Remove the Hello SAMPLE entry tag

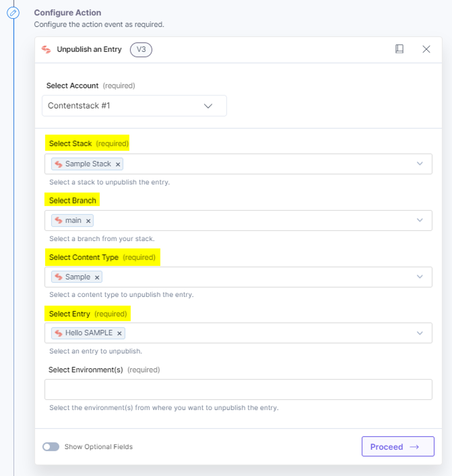tap(119, 333)
